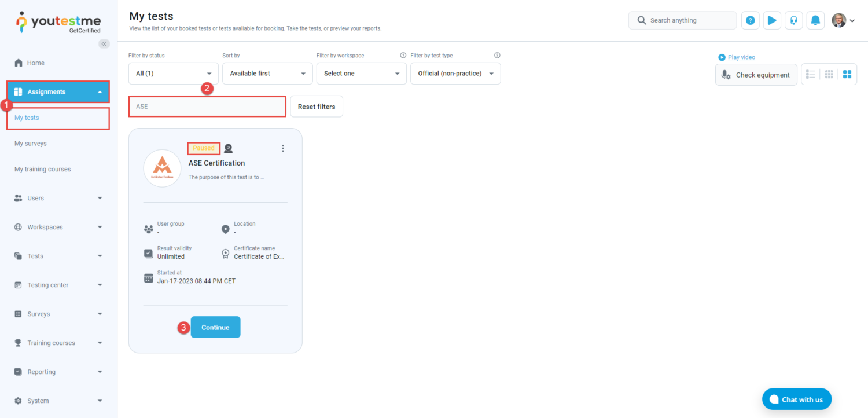Click the test search field containing ASE
The width and height of the screenshot is (868, 418).
tap(207, 107)
